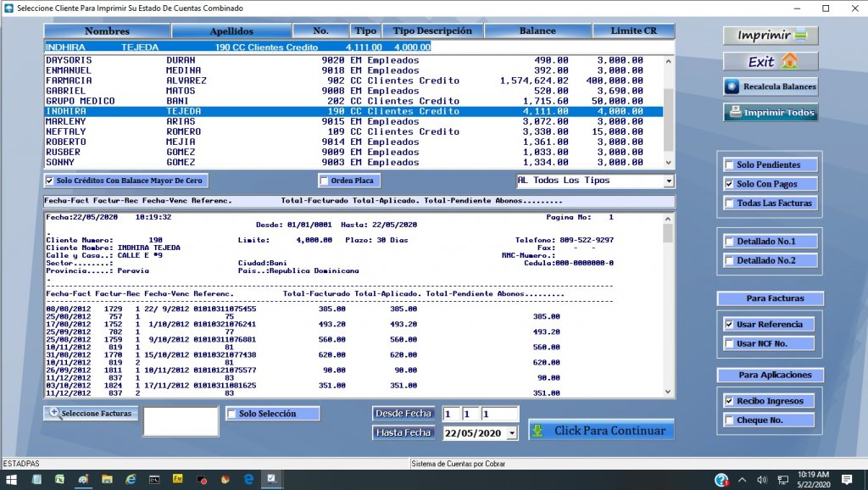Image resolution: width=868 pixels, height=490 pixels.
Task: Click Imprimir Todos printer button
Action: click(x=771, y=113)
